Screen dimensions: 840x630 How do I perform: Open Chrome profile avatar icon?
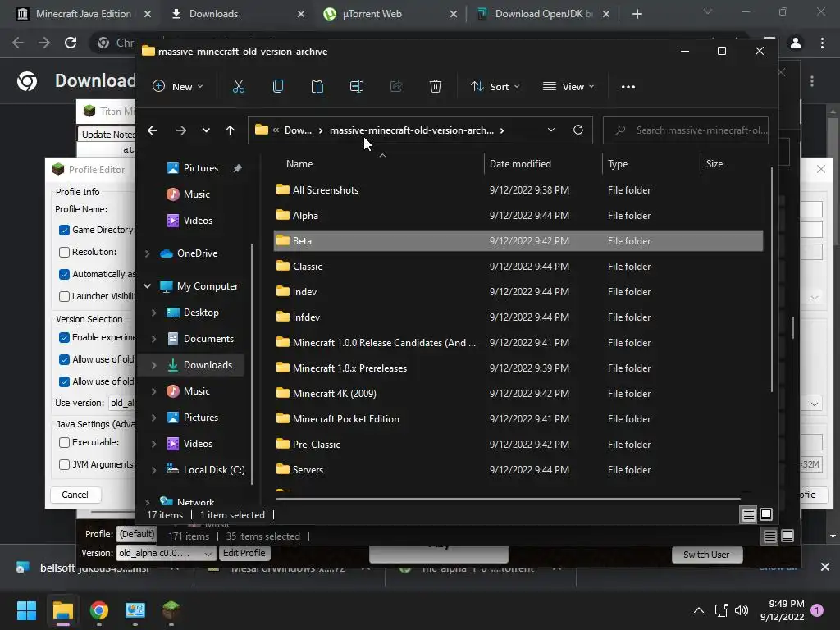(x=796, y=43)
